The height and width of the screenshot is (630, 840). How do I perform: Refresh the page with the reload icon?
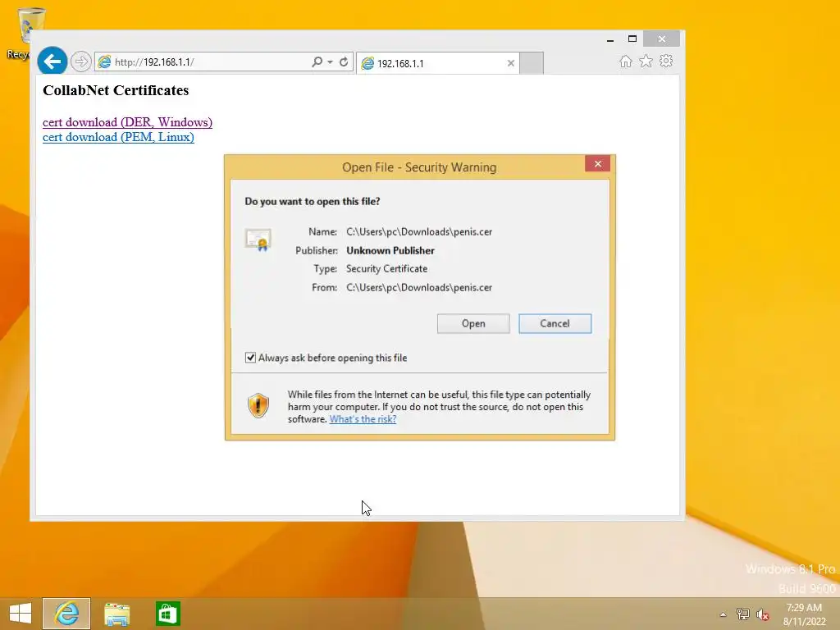pyautogui.click(x=344, y=62)
